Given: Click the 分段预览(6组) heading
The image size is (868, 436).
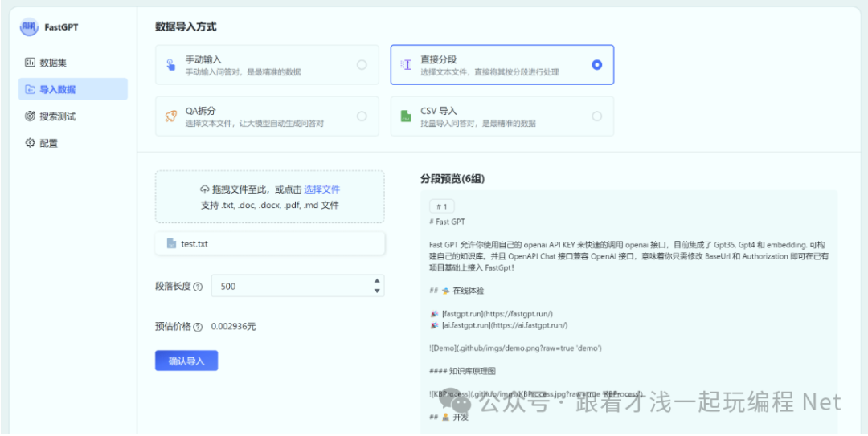Looking at the screenshot, I should pyautogui.click(x=452, y=179).
